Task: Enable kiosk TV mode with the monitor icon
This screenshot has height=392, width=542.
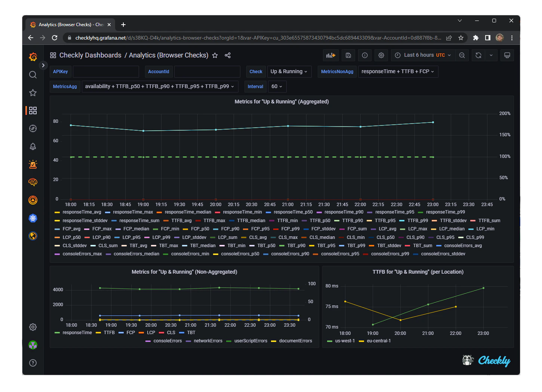Action: point(507,55)
